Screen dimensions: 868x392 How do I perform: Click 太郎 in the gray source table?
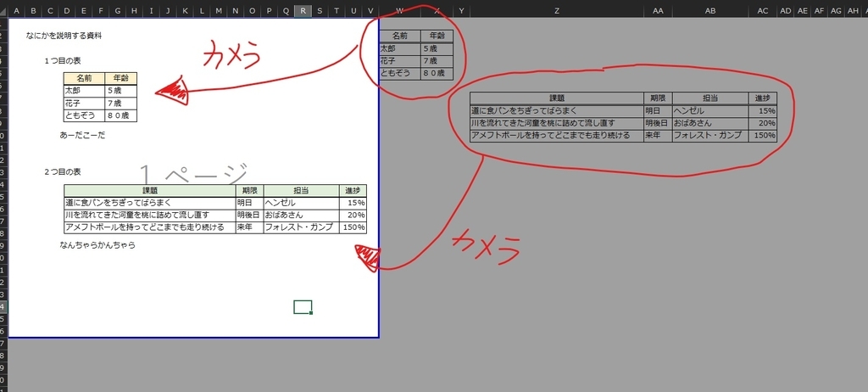[x=400, y=48]
